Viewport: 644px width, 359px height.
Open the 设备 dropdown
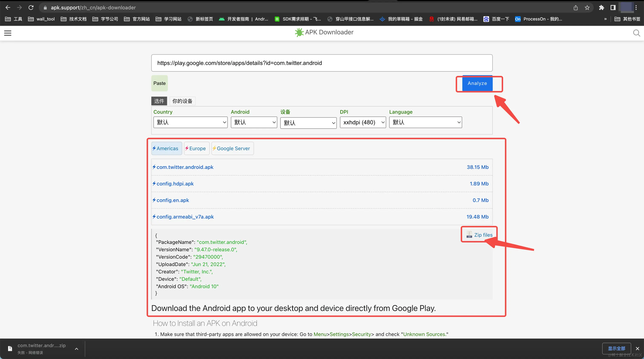(x=308, y=123)
